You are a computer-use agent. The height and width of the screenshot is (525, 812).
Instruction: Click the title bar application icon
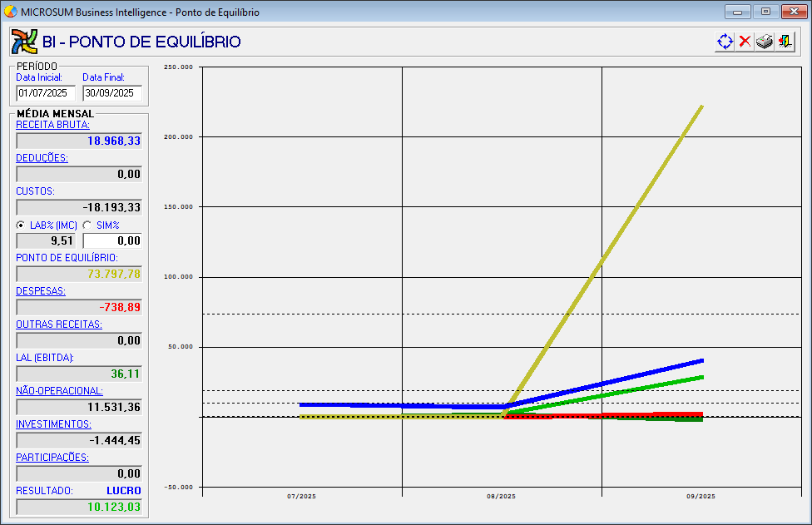pyautogui.click(x=10, y=12)
